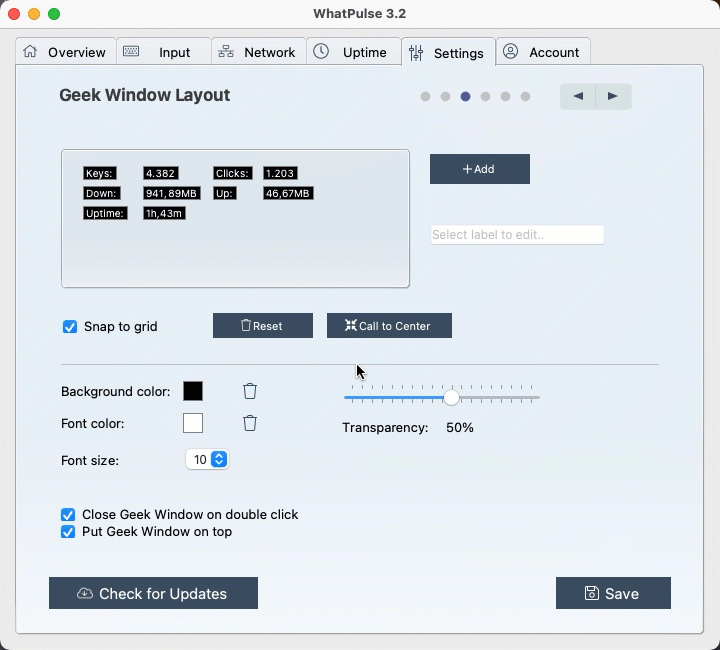This screenshot has height=650, width=720.
Task: Open the Uptime tab with clock icon
Action: 351,52
